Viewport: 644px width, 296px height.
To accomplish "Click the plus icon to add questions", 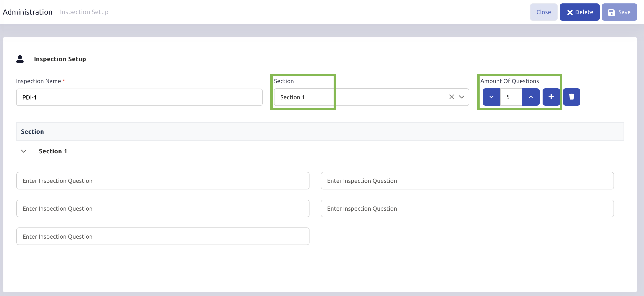I will 551,97.
